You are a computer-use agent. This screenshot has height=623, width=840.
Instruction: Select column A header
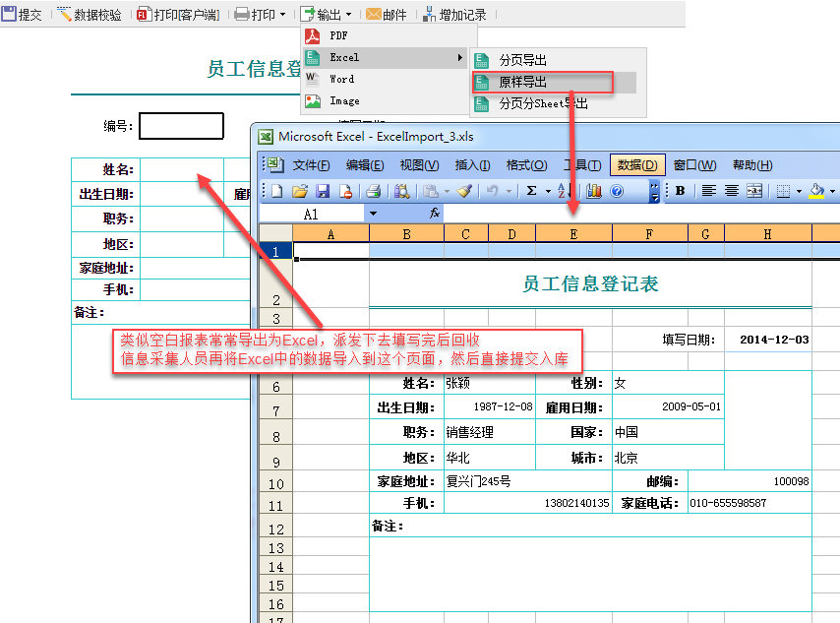[331, 234]
